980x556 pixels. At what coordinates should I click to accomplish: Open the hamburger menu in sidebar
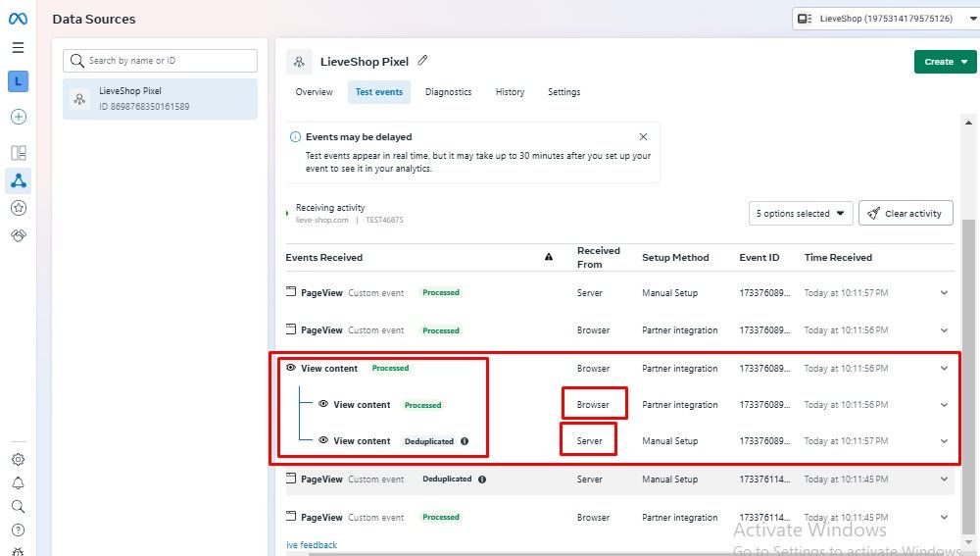click(x=18, y=47)
